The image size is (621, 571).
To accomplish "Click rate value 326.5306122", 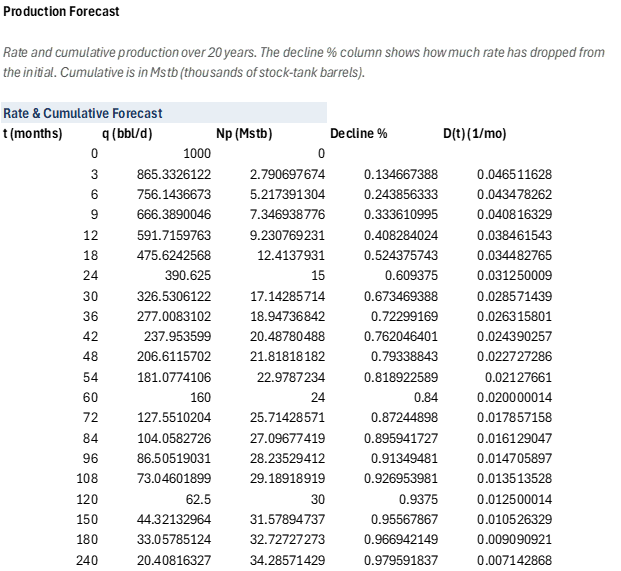I will point(174,296).
